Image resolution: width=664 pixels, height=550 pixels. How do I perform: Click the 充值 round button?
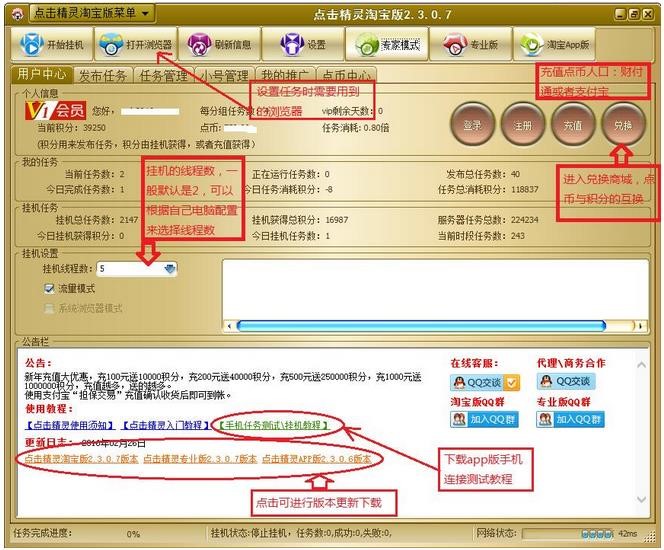click(x=573, y=125)
